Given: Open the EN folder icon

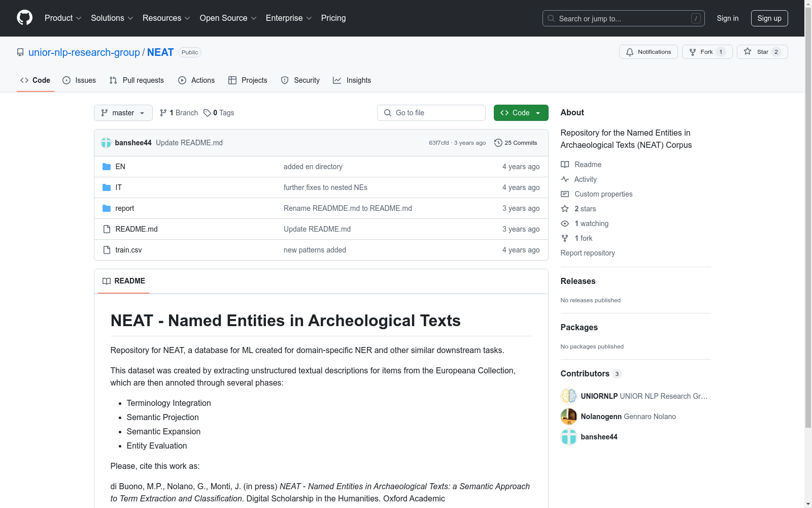Looking at the screenshot, I should click(107, 167).
